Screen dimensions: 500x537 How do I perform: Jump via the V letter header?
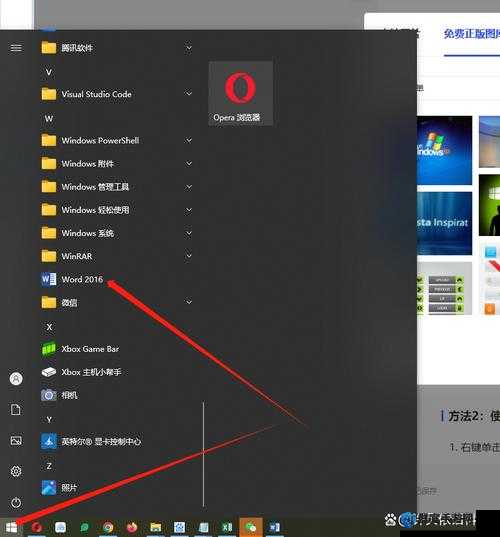pyautogui.click(x=49, y=72)
